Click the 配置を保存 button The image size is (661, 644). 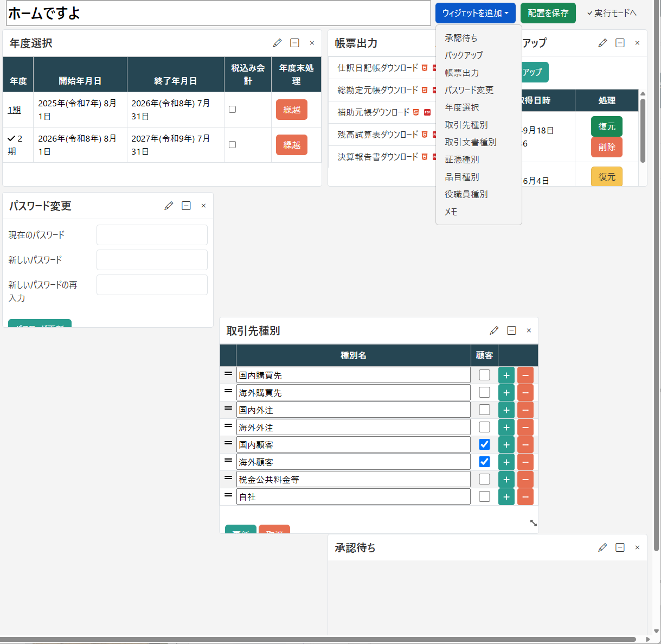tap(548, 12)
